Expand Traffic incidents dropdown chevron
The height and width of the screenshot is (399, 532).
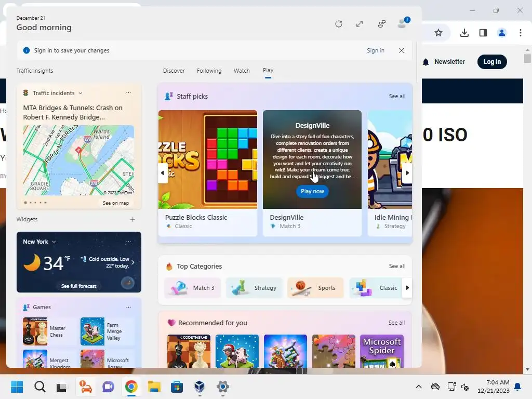[x=81, y=93]
